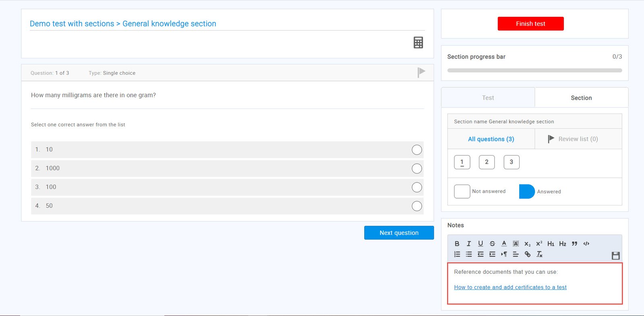Pick the answer 50 option
The width and height of the screenshot is (644, 316).
pos(417,206)
